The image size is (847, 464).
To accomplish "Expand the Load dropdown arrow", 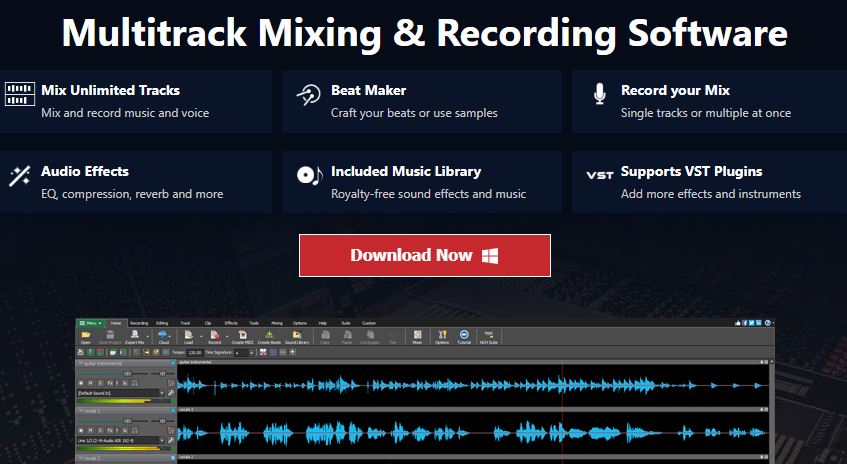I will (201, 337).
